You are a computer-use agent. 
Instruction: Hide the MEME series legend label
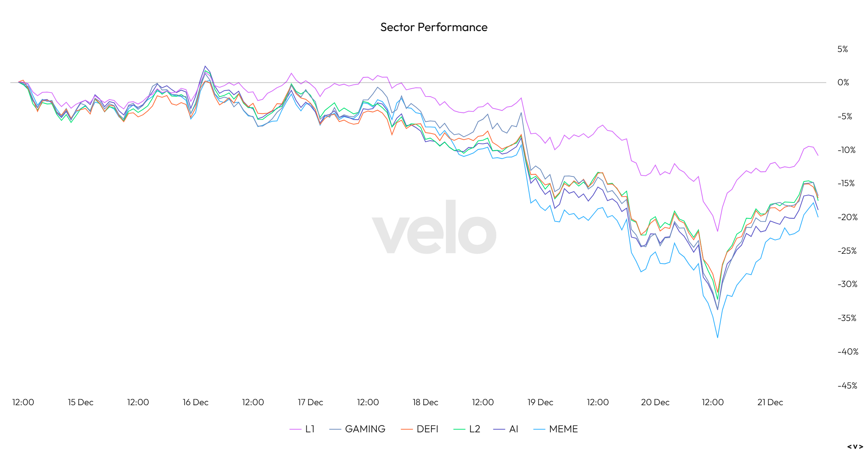coord(563,429)
